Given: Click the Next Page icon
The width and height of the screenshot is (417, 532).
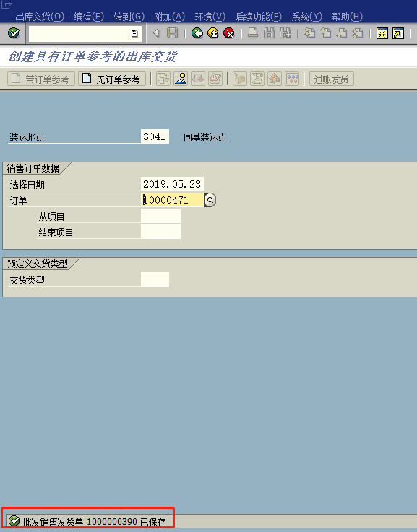Looking at the screenshot, I should click(342, 33).
